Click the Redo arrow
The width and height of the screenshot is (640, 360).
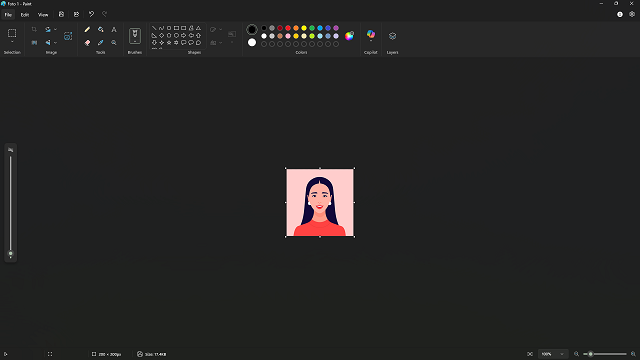(104, 14)
